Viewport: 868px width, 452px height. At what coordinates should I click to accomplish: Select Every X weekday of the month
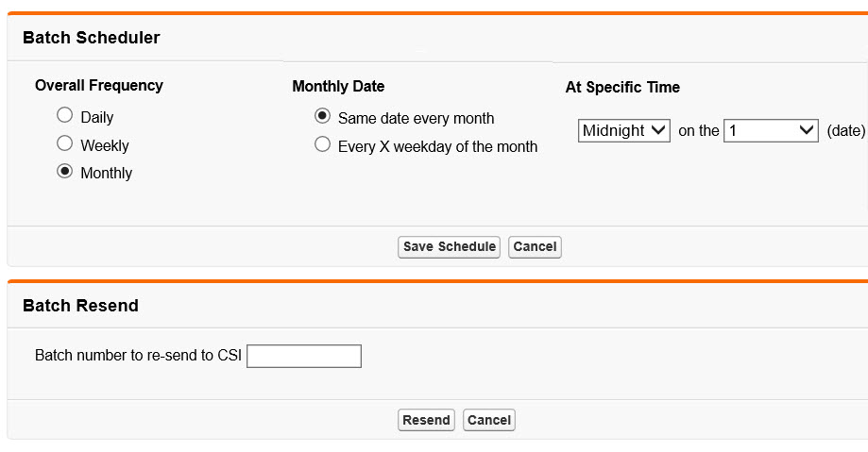tap(322, 145)
